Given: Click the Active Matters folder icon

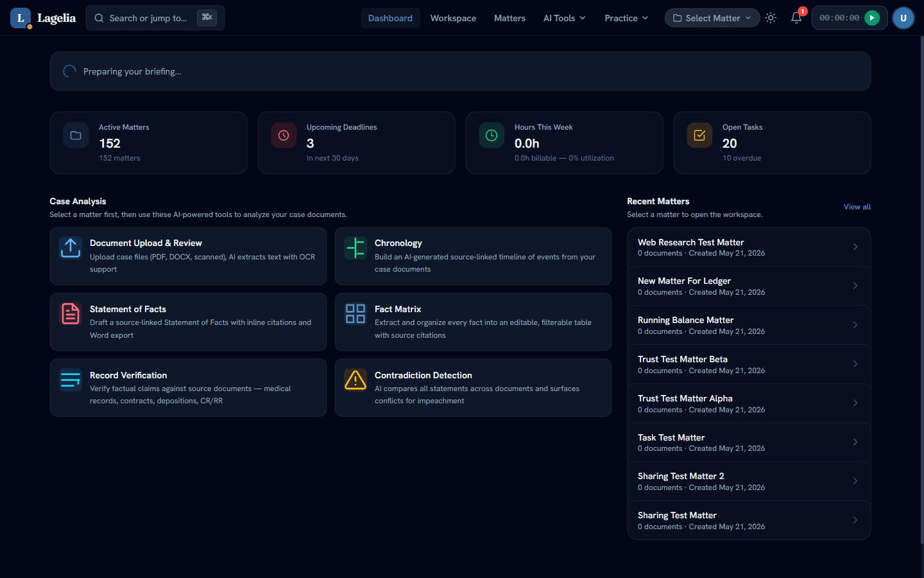Looking at the screenshot, I should click(76, 136).
